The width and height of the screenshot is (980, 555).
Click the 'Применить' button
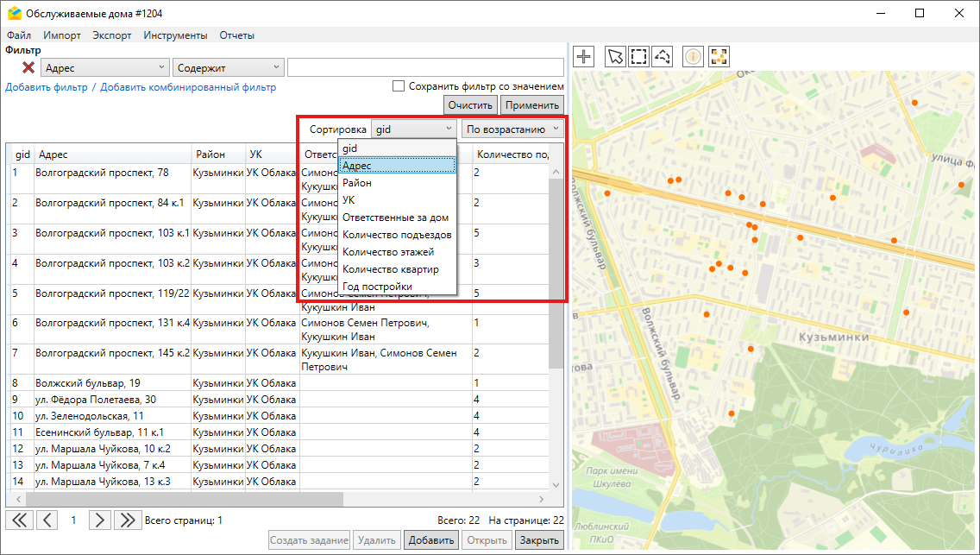[x=531, y=105]
